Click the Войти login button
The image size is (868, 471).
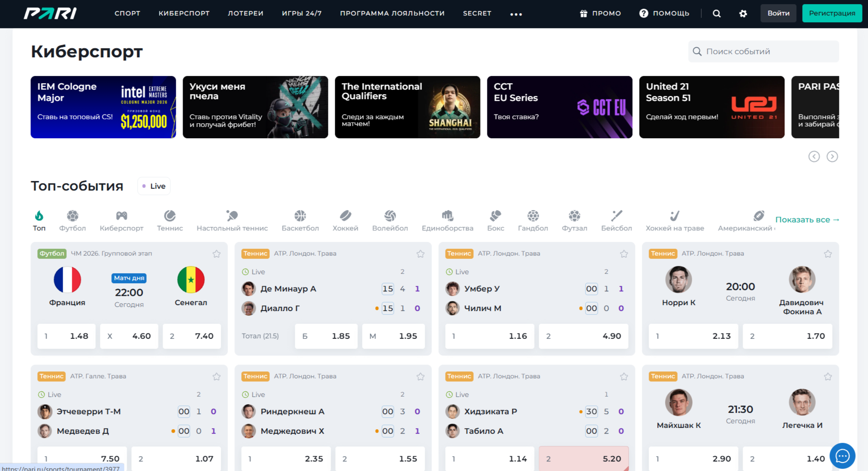(x=779, y=13)
